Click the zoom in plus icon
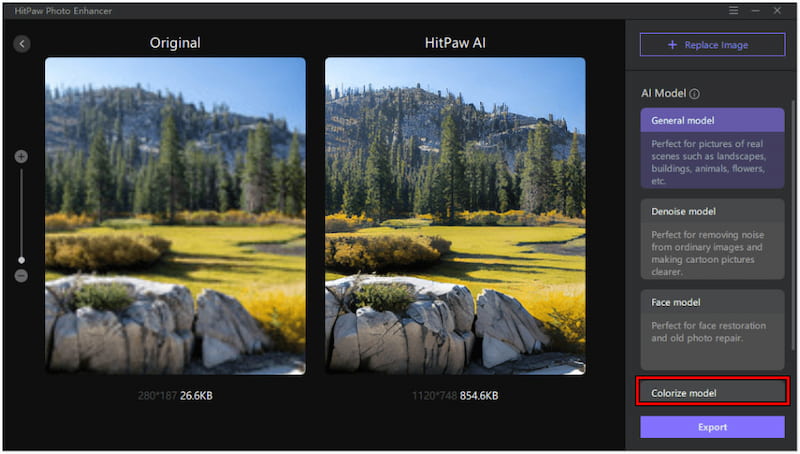The image size is (800, 454). (21, 157)
